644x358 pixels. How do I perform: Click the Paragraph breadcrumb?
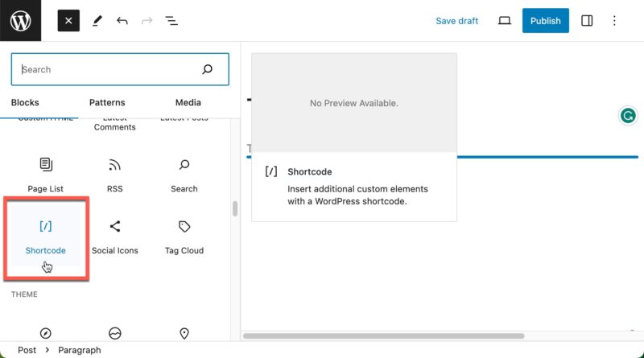(79, 350)
